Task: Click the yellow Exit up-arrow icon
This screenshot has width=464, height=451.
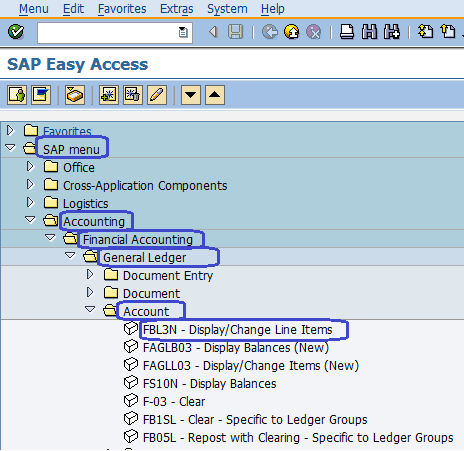Action: (292, 32)
